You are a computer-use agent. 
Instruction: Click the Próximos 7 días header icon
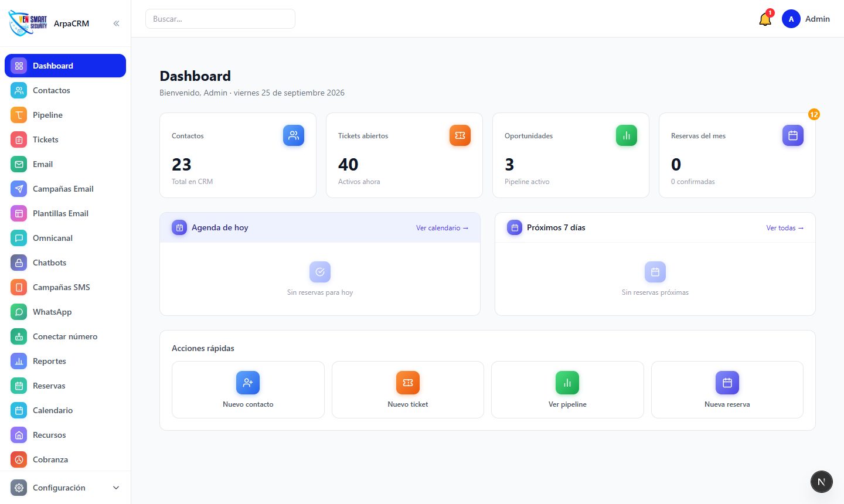(515, 227)
